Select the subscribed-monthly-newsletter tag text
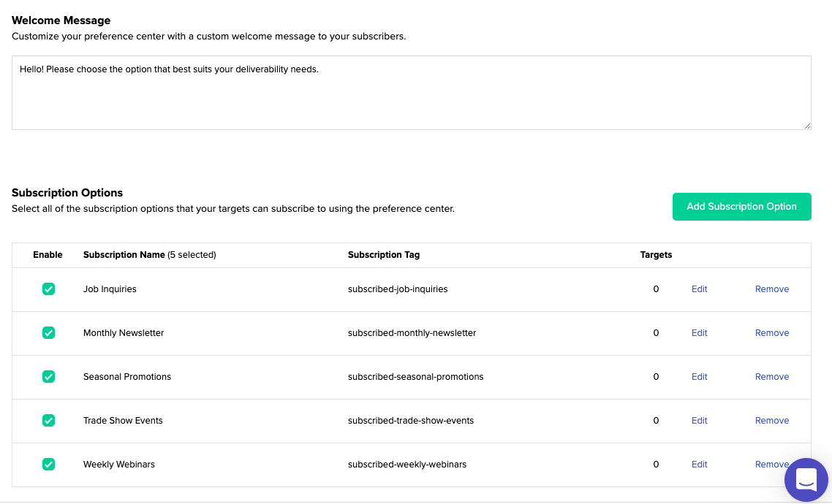This screenshot has width=832, height=504. [x=412, y=333]
